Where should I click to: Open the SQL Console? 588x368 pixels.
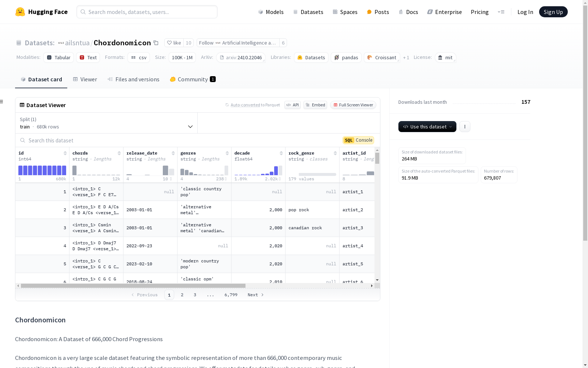358,140
